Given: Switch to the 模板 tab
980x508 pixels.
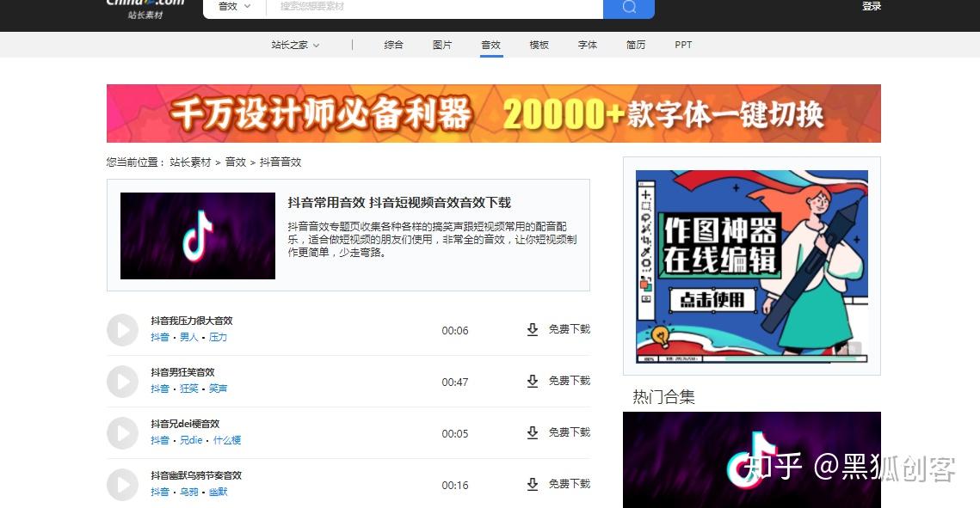Looking at the screenshot, I should click(539, 45).
